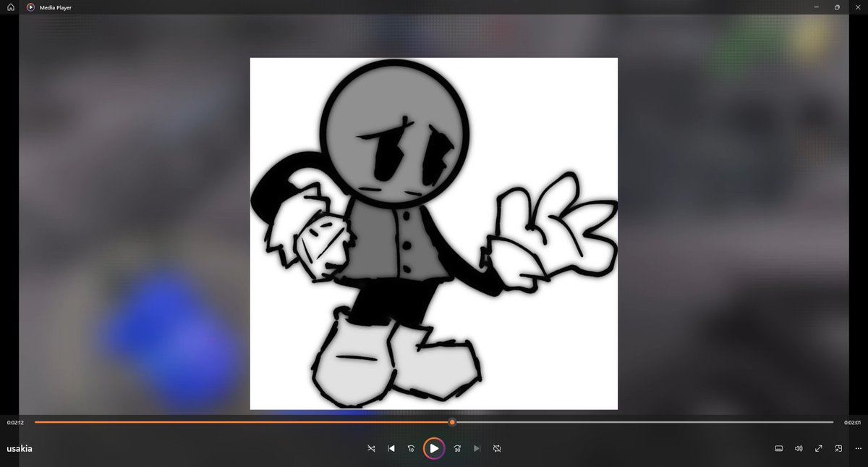
Task: Skip forward 30 seconds
Action: tap(457, 448)
